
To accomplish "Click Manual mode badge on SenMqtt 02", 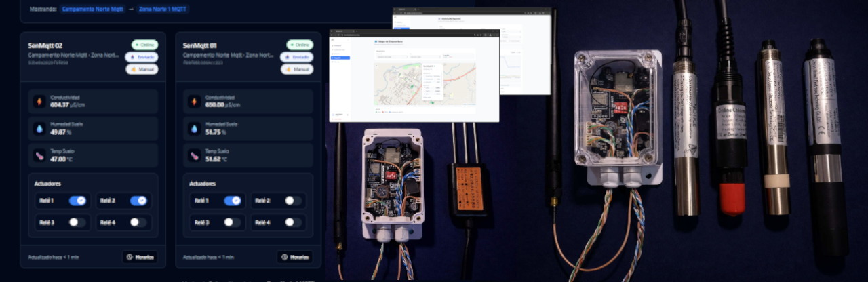I will tap(142, 69).
